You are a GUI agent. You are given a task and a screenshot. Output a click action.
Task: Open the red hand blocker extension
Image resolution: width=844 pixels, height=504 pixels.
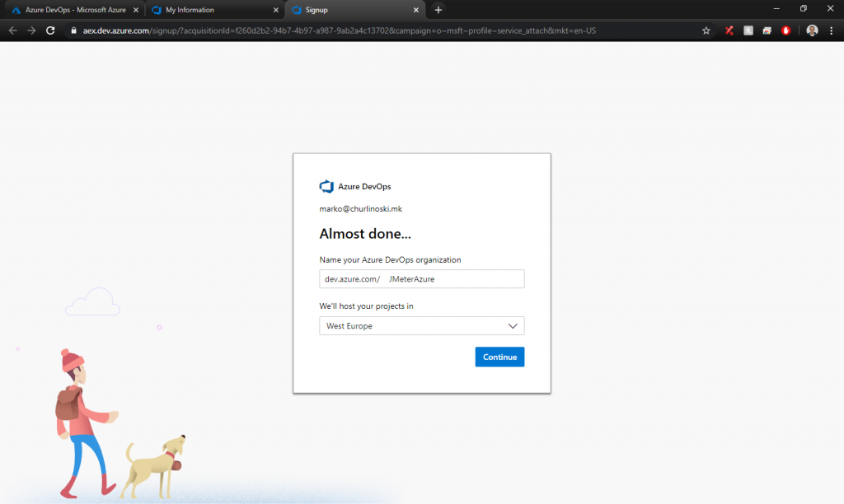click(x=785, y=30)
